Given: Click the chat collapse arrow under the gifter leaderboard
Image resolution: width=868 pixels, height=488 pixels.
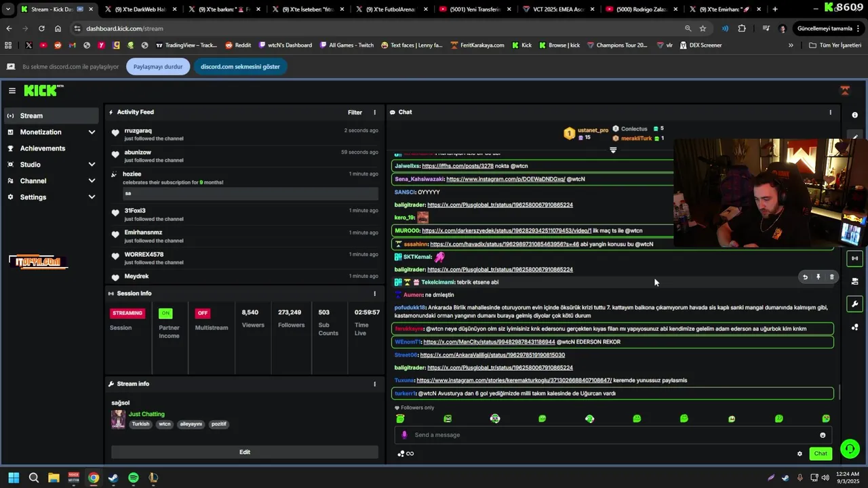Looking at the screenshot, I should [613, 150].
